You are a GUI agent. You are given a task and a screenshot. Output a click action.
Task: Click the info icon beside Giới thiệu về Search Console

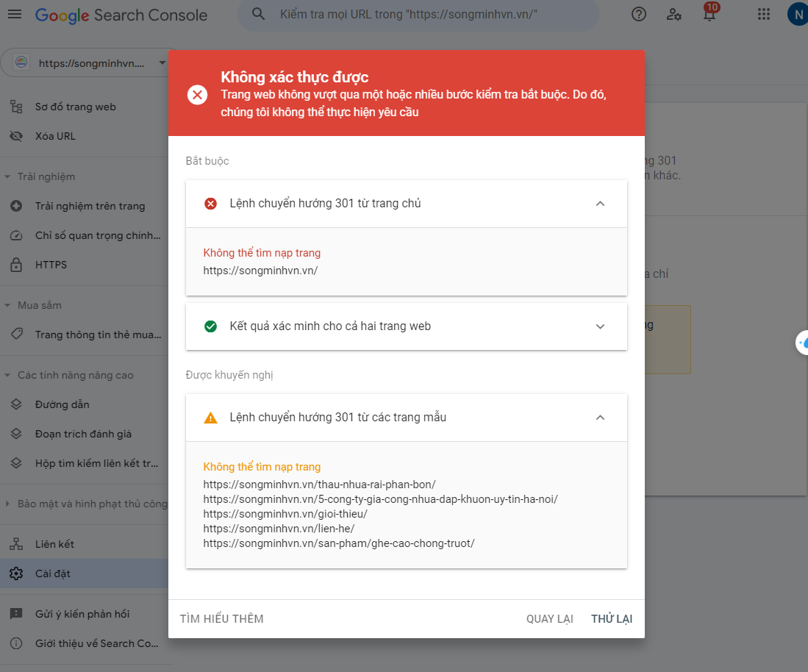pos(16,643)
